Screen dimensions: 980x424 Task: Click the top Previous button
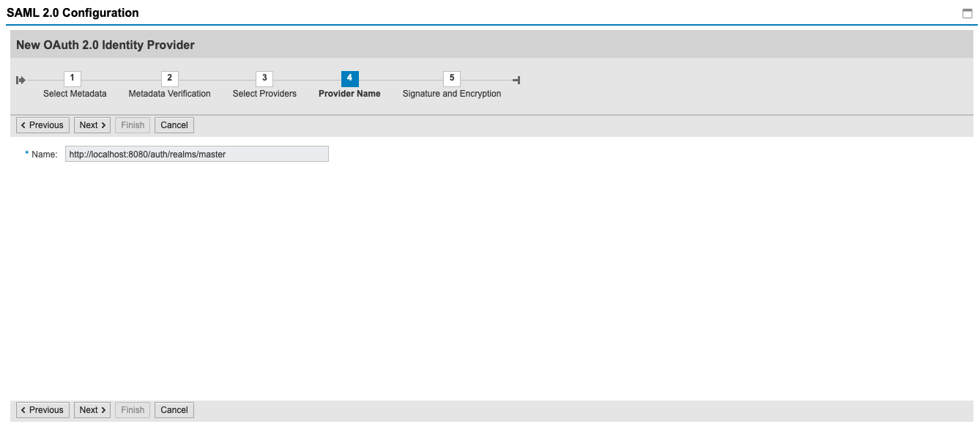click(x=42, y=125)
